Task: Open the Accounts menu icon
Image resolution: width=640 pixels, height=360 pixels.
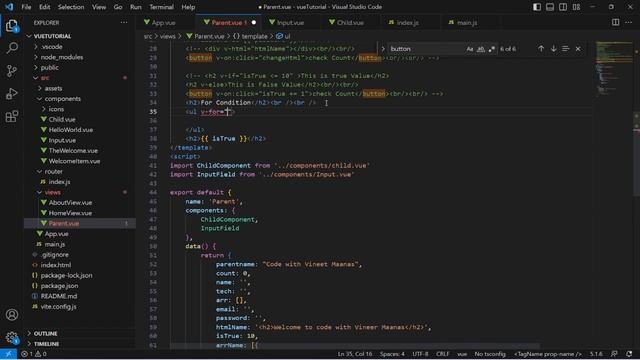Action: [x=12, y=315]
